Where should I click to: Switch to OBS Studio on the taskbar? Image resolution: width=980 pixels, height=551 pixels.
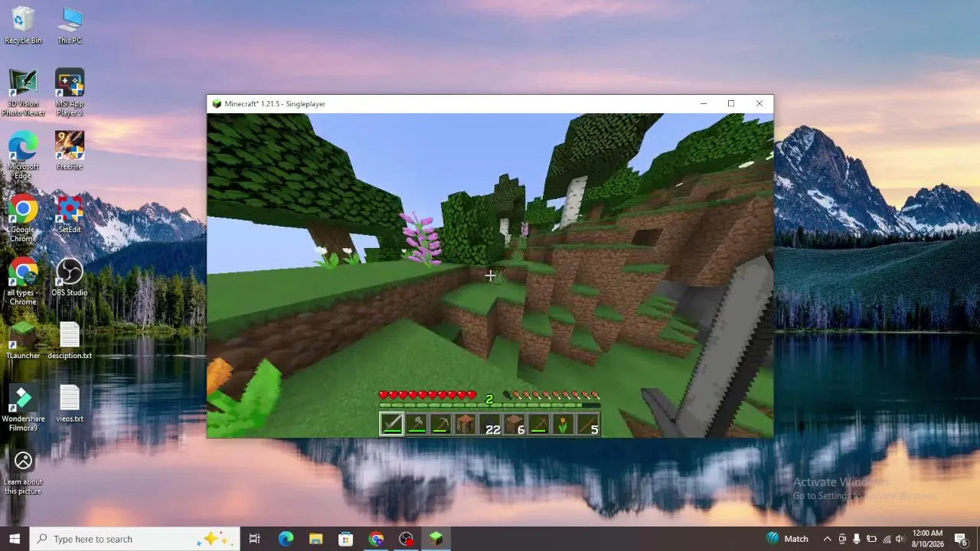[406, 539]
